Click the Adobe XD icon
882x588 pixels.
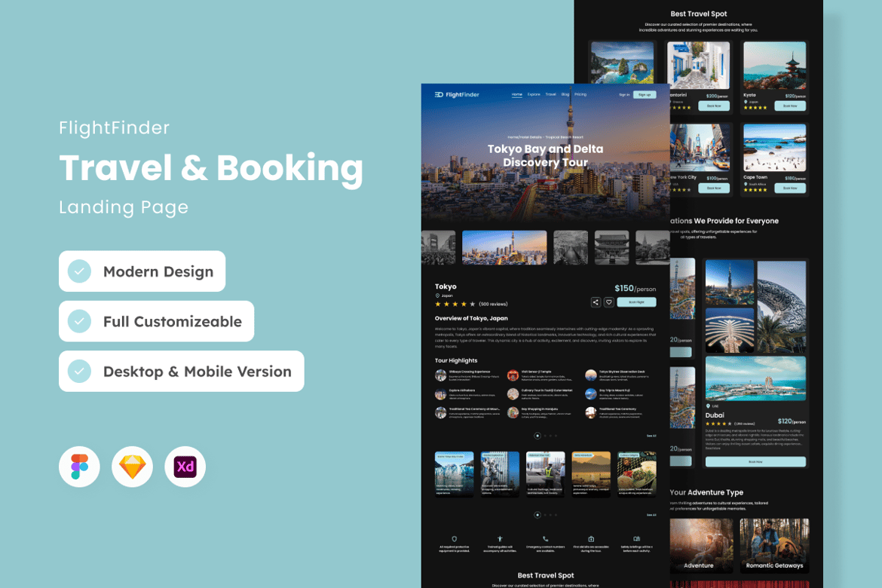point(185,467)
